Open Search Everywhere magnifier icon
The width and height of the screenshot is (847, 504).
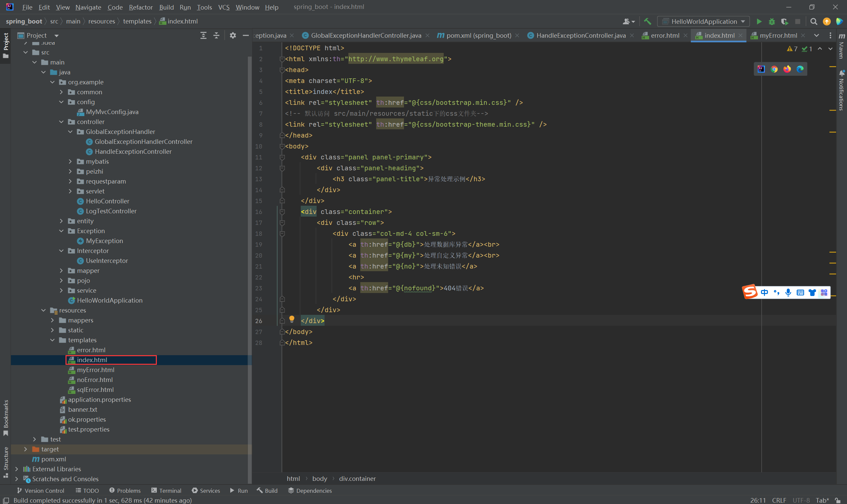[813, 21]
